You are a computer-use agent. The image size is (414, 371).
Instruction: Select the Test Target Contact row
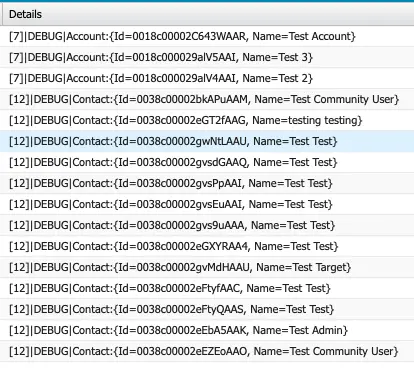tap(207, 267)
